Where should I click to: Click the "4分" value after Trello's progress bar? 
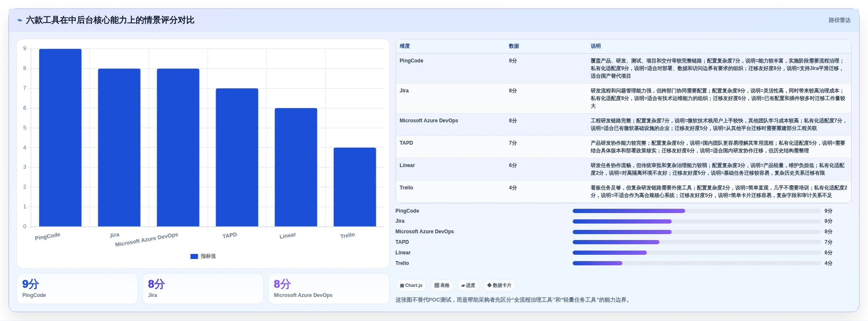tap(828, 263)
